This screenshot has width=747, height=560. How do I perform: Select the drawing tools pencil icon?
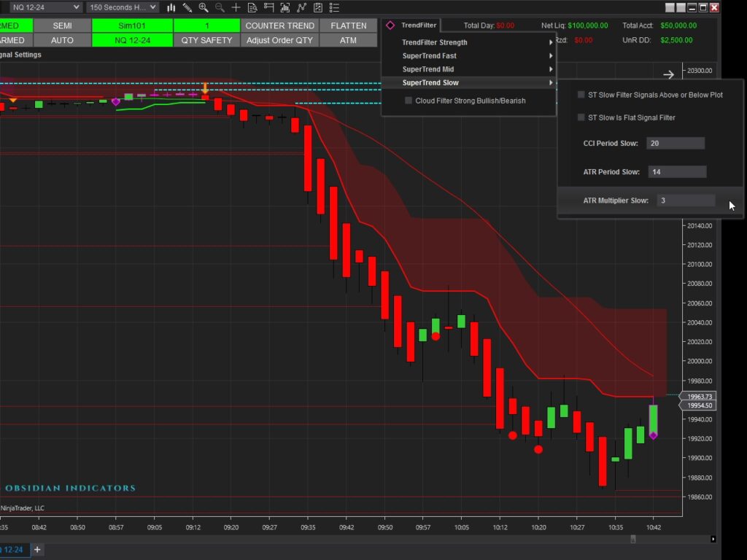click(x=187, y=7)
